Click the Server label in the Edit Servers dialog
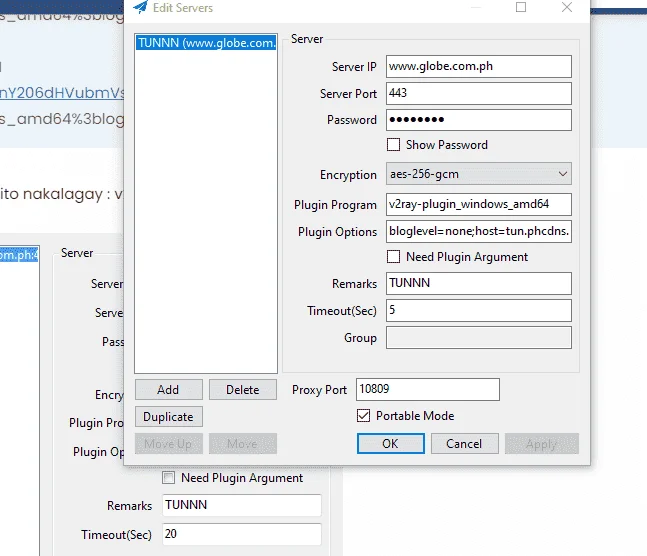Viewport: 647px width, 556px height. pos(307,39)
